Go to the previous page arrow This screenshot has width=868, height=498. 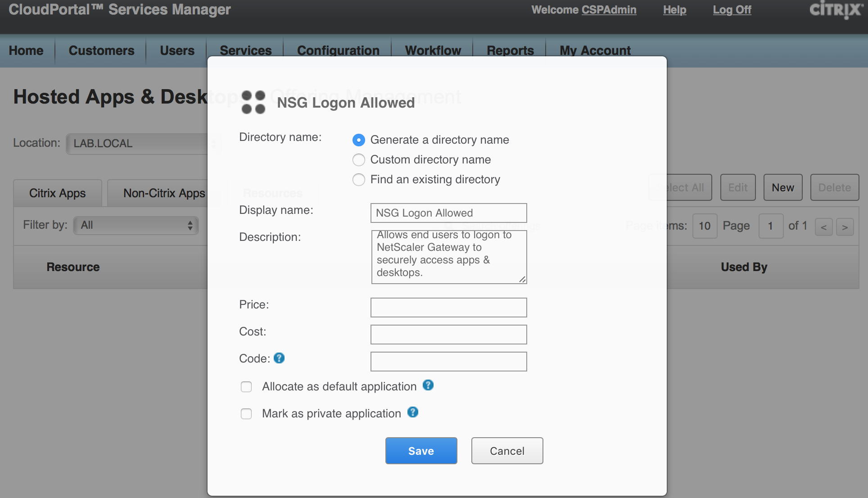(823, 227)
